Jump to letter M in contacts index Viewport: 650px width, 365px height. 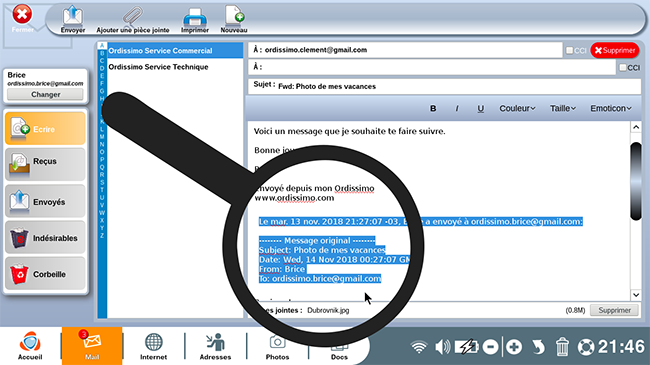[x=102, y=137]
